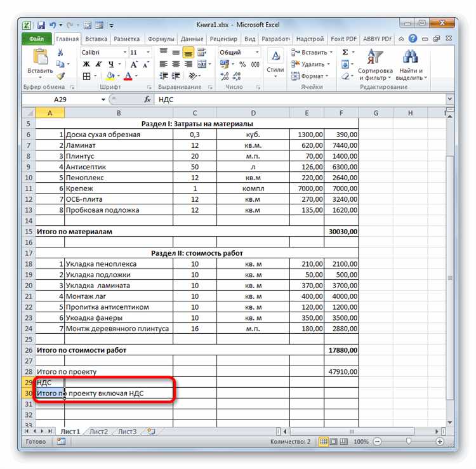Image resolution: width=476 pixels, height=469 pixels.
Task: Toggle italic with the К button
Action: (98, 64)
